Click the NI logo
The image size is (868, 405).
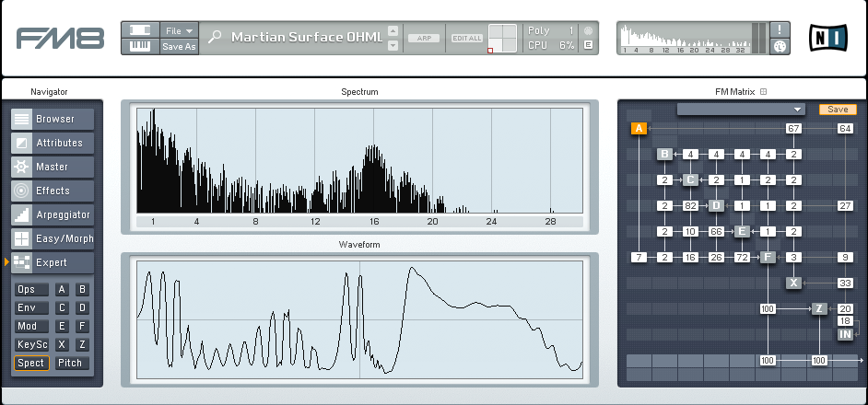(828, 38)
